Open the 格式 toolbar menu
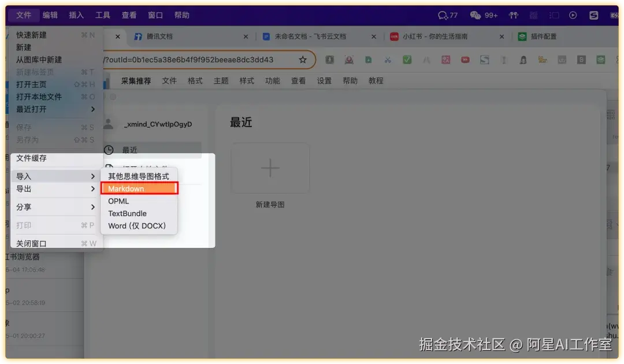The image size is (624, 364). coord(195,81)
